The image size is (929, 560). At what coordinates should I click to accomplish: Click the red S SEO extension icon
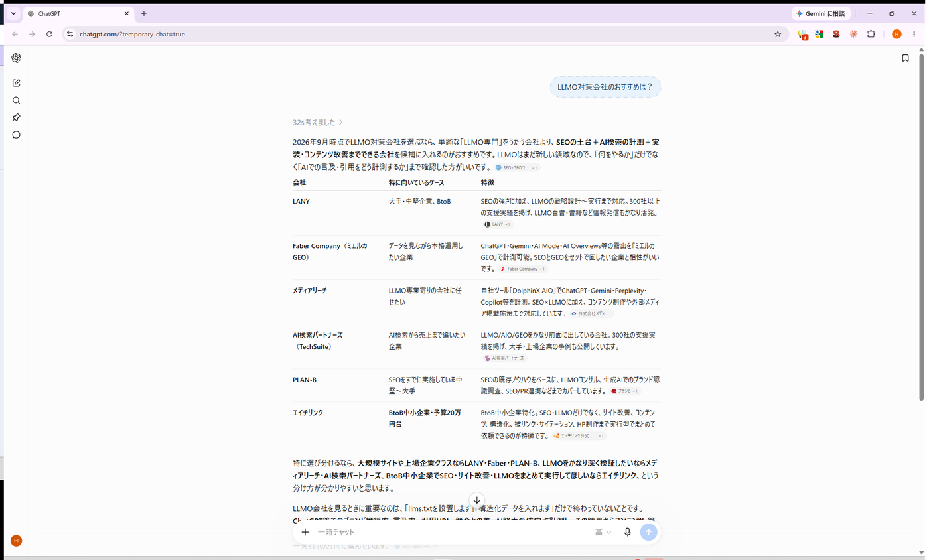[837, 34]
